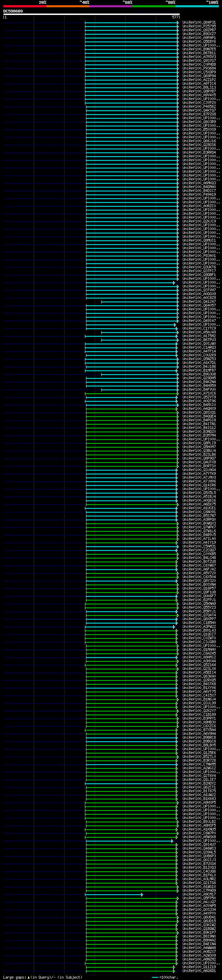This screenshot has height=980, width=222.
Task: Select subject label UniRef100_Q9SYG7
Action: tap(199, 60)
